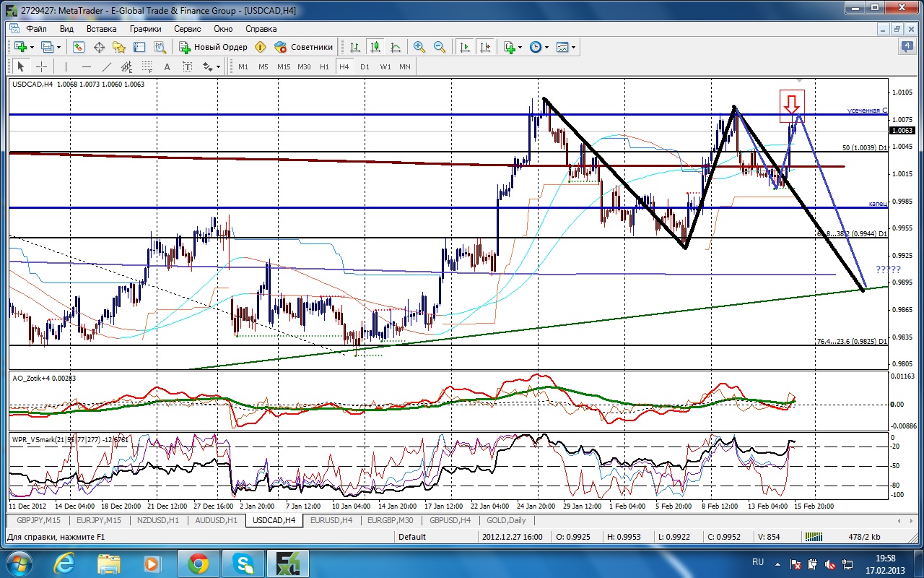Toggle chart auto scroll
This screenshot has height=578, width=924.
[464, 47]
